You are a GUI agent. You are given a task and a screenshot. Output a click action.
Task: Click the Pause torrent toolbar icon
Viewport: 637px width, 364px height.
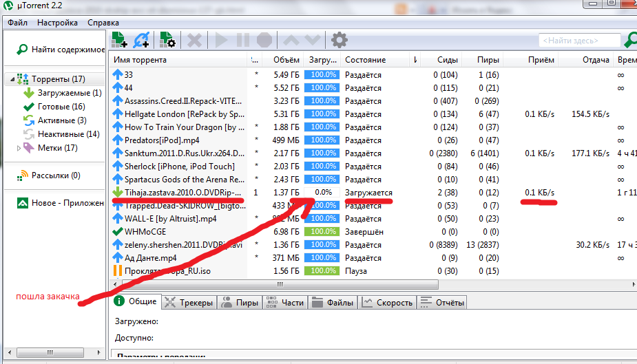pos(243,40)
